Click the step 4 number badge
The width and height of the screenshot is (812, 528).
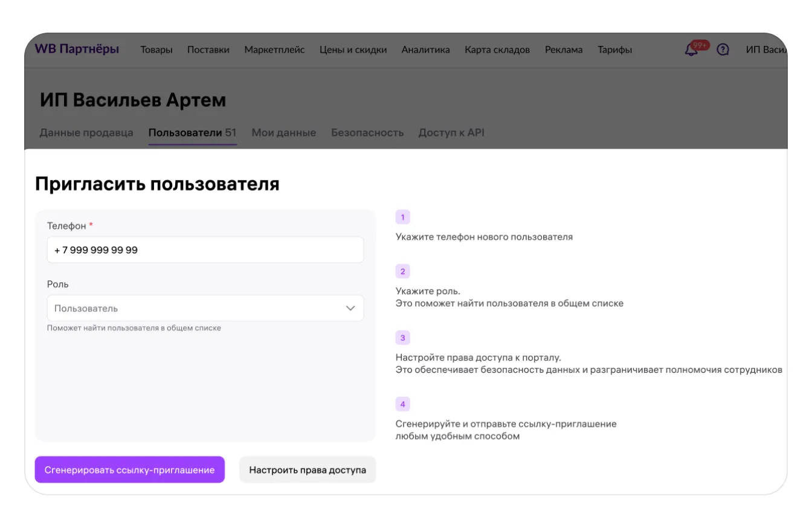(x=402, y=404)
